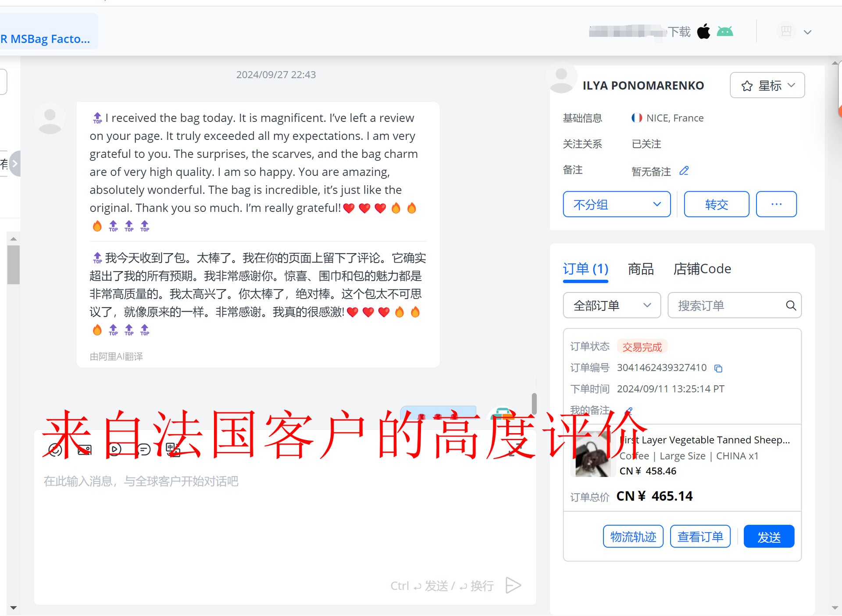Click the message input box placeholder text
This screenshot has width=842, height=616.
point(141,481)
